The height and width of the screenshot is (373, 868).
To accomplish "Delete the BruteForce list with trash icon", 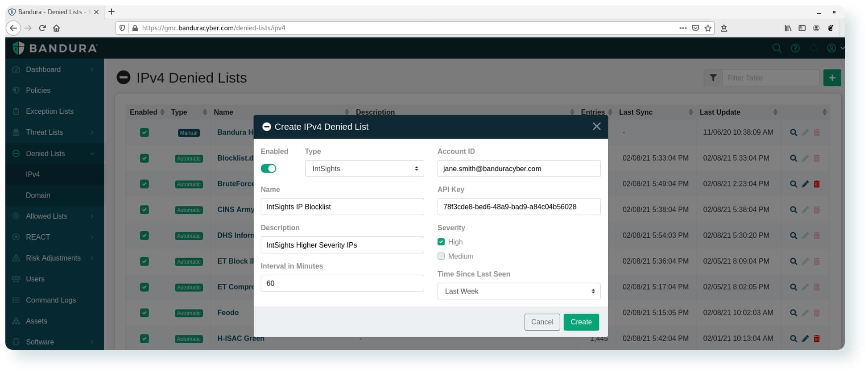I will [x=817, y=184].
